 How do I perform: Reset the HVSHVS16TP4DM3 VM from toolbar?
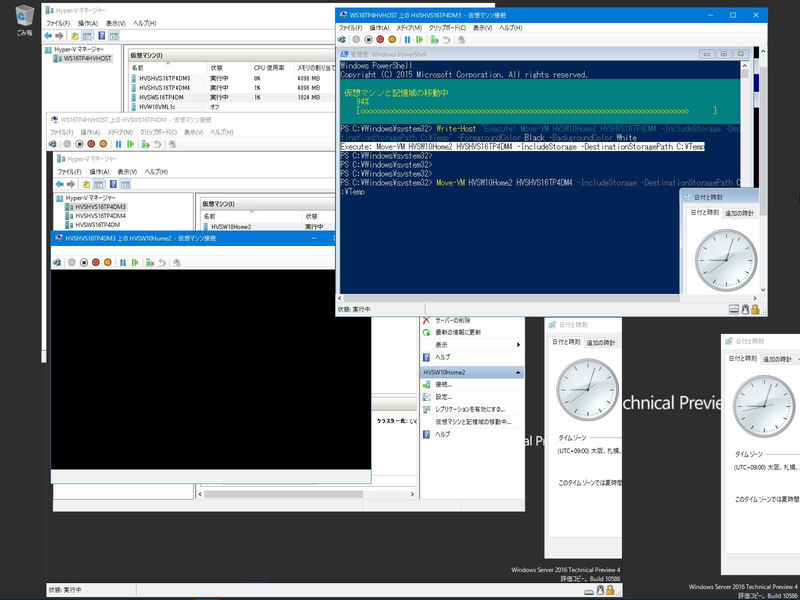[419, 39]
